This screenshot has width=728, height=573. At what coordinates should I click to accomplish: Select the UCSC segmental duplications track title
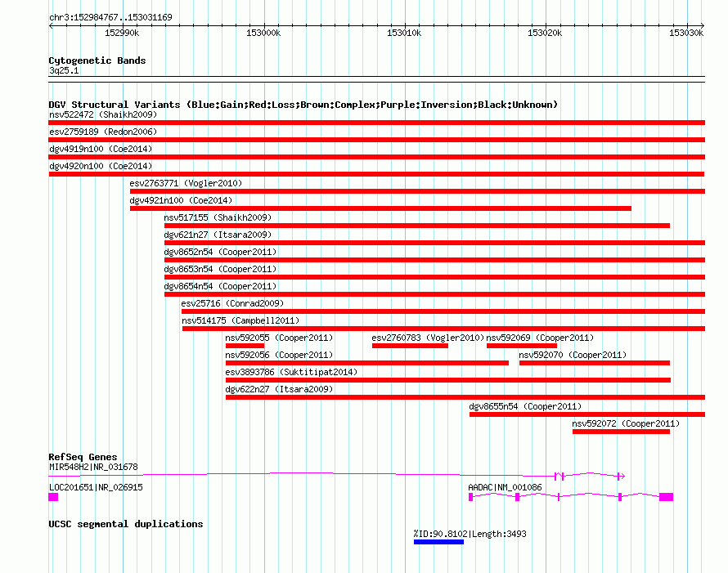pyautogui.click(x=126, y=524)
